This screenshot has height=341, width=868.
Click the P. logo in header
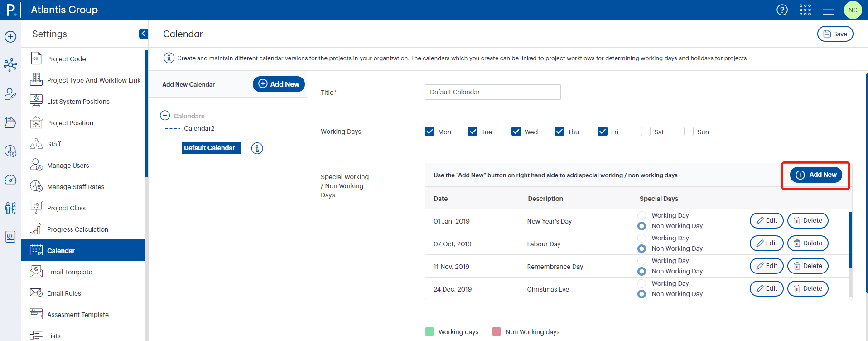10,10
